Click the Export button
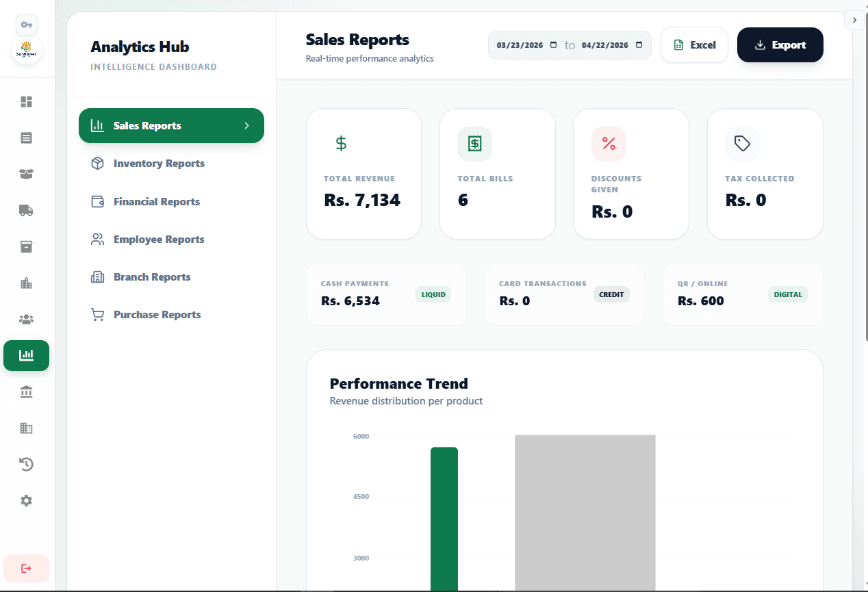Viewport: 868px width, 592px height. point(780,45)
